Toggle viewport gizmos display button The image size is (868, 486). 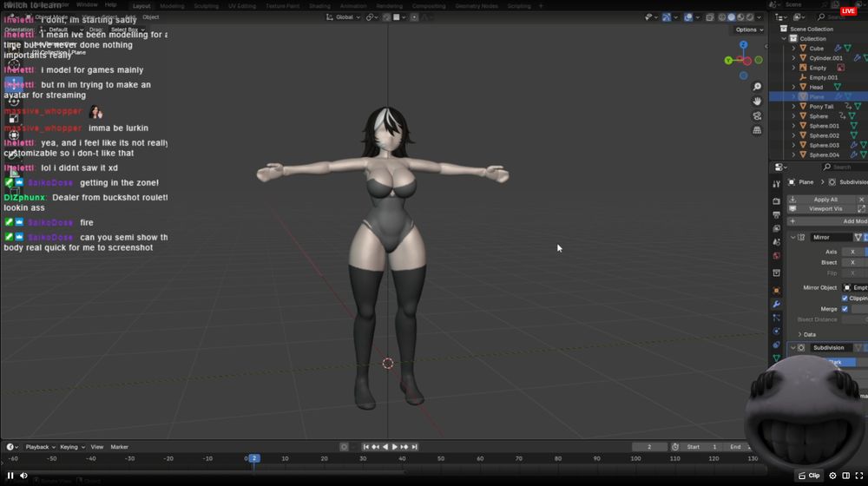pos(667,17)
